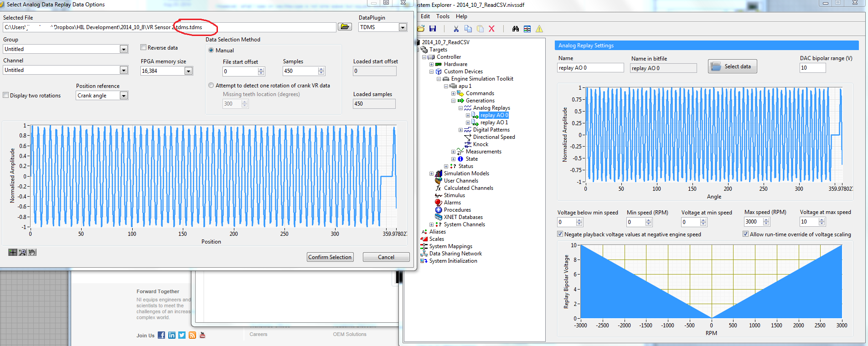
Task: Click the Selected File path field
Action: [x=170, y=27]
